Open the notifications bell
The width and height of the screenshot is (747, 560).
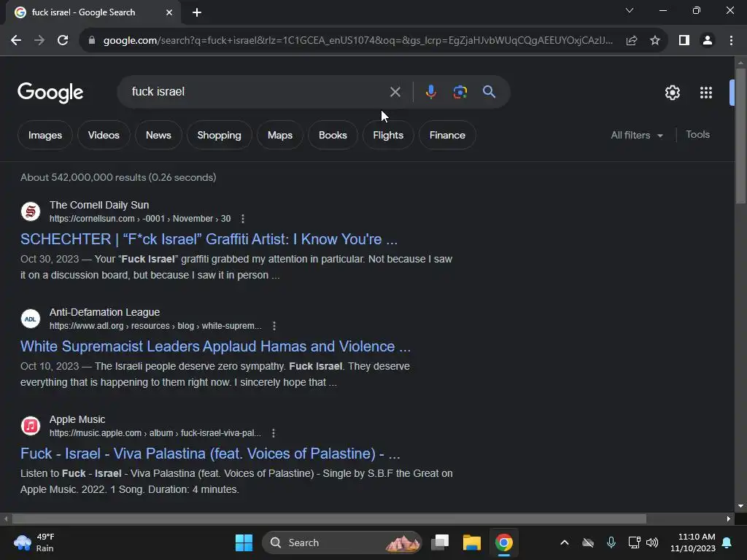(727, 542)
